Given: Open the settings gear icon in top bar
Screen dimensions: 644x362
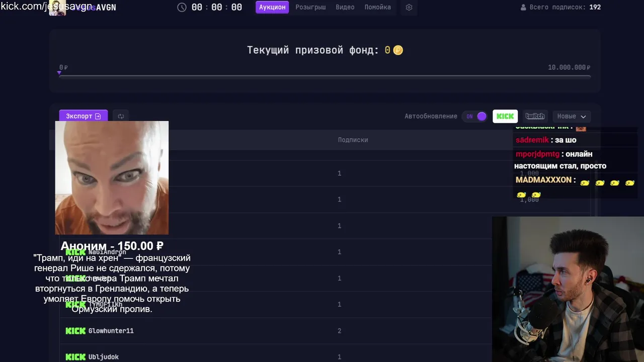Looking at the screenshot, I should (409, 8).
